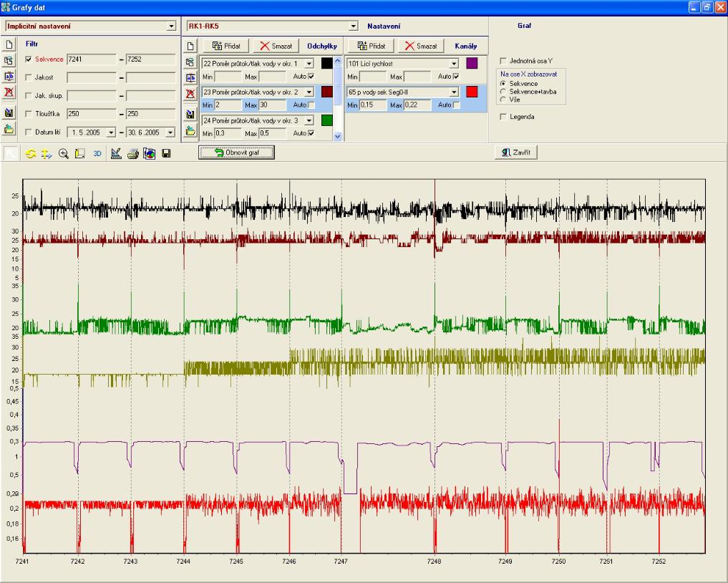
Task: Click the Odchylky list scroll-up arrow
Action: [338, 60]
